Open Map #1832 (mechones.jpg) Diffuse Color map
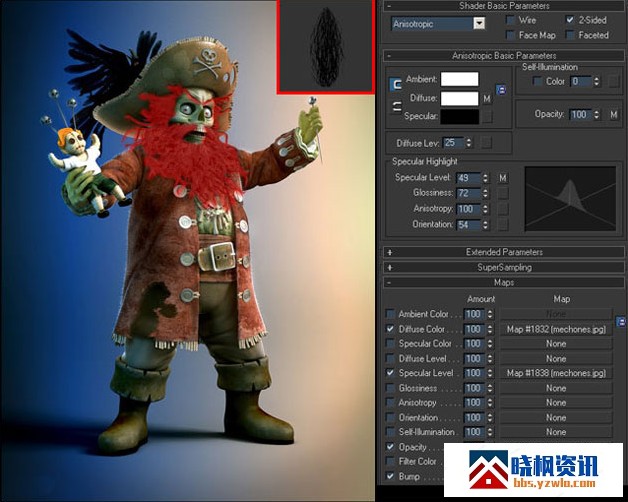Image resolution: width=628 pixels, height=502 pixels. (x=556, y=329)
